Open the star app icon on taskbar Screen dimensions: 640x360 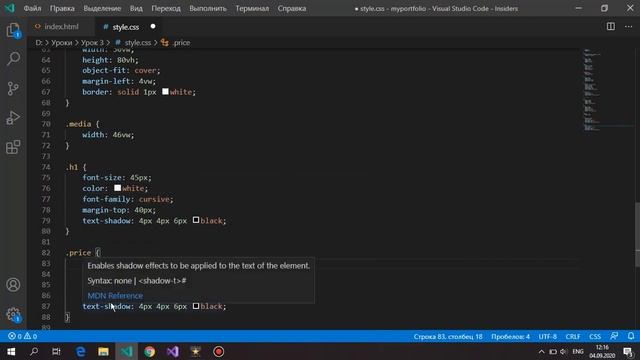[x=196, y=351]
